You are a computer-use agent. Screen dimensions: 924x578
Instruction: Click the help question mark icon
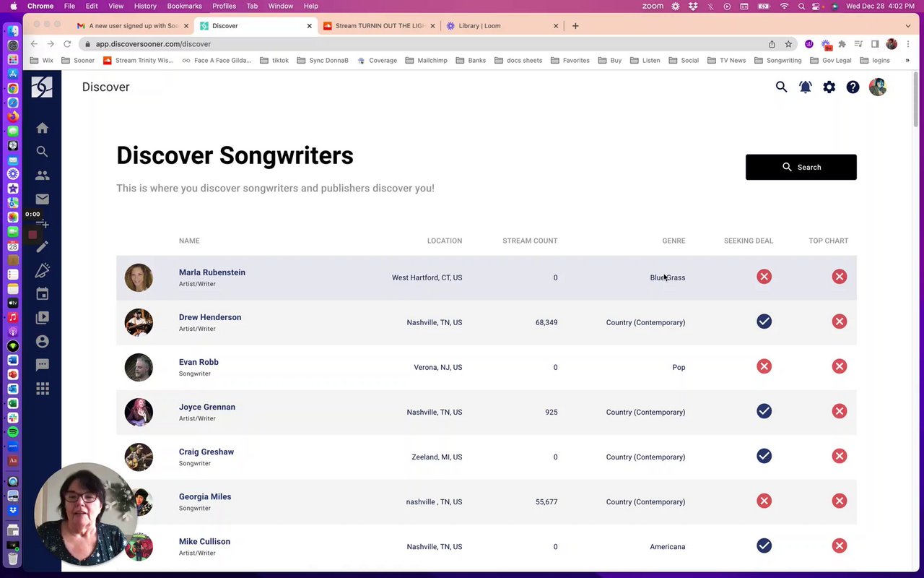853,87
